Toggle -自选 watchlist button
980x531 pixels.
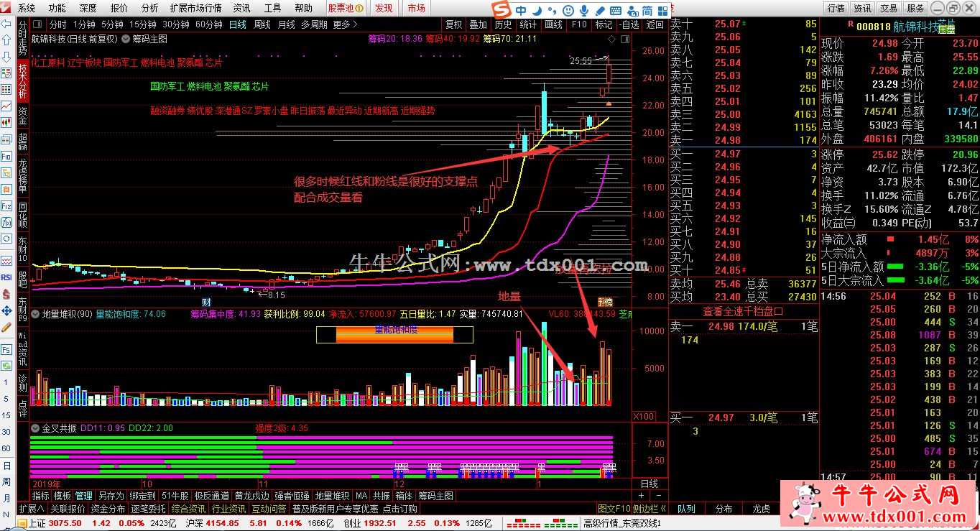click(629, 24)
